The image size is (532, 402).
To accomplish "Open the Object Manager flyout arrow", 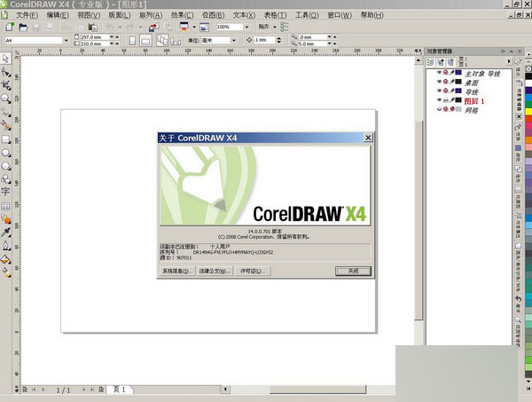I will (509, 61).
